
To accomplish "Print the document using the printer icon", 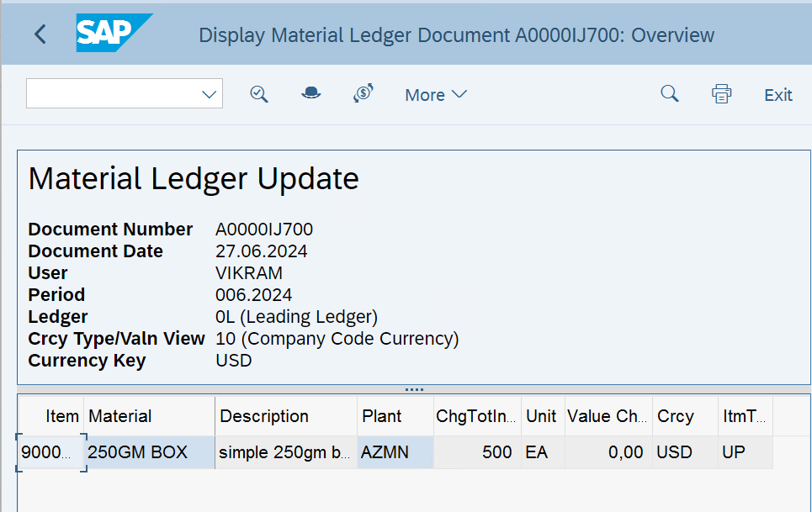I will coord(721,94).
